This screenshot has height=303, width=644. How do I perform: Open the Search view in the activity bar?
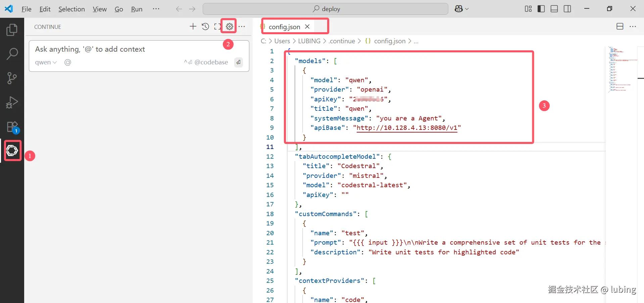(12, 54)
